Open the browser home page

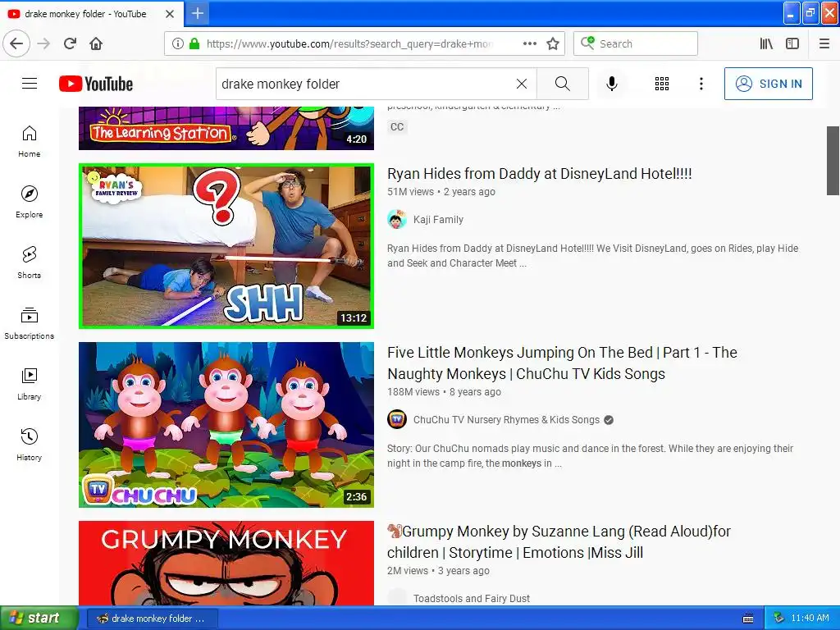pos(96,43)
